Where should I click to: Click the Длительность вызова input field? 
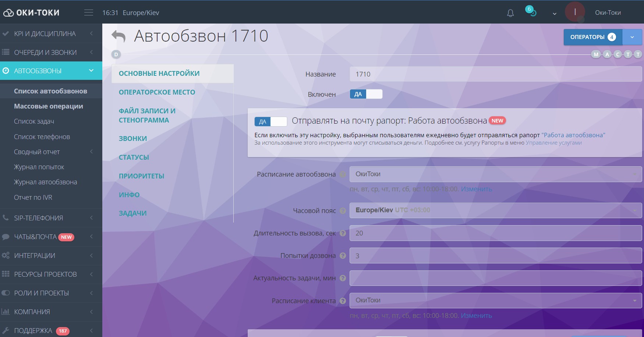(x=495, y=233)
